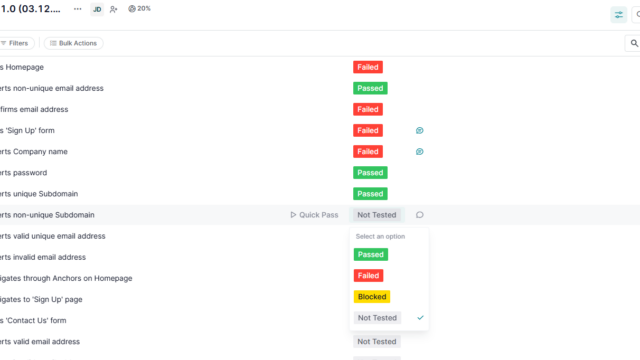Click Quick Pass on non-unique Subdomain row

(x=314, y=215)
